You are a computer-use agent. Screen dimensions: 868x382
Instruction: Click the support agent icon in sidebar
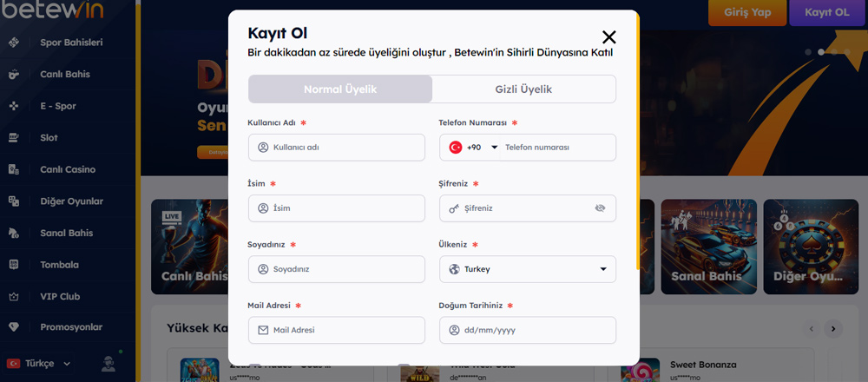tap(108, 363)
